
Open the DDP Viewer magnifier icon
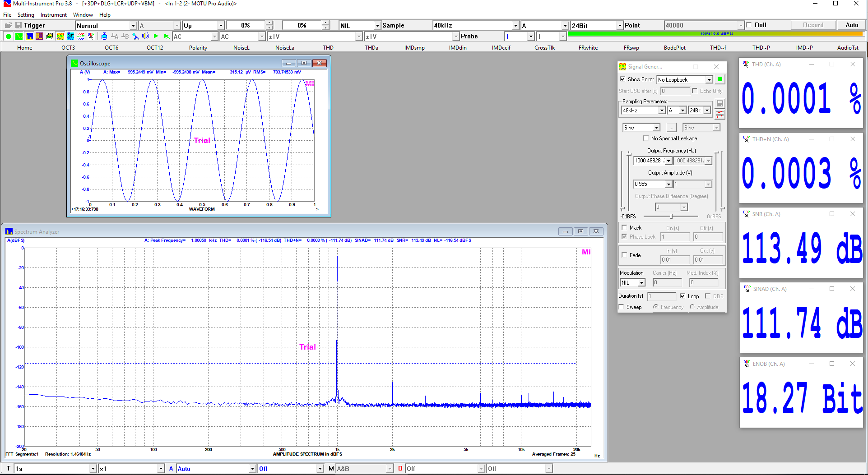[91, 36]
